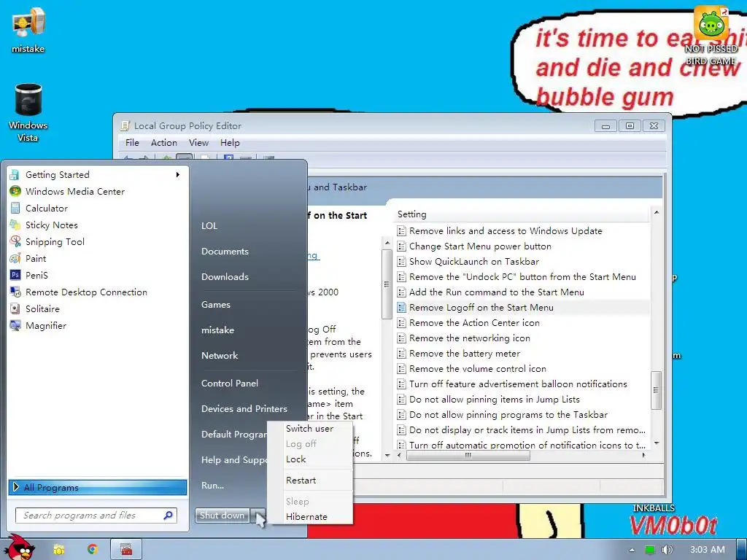Click the description pane vertical scrollbar
747x560 pixels.
pyautogui.click(x=387, y=284)
